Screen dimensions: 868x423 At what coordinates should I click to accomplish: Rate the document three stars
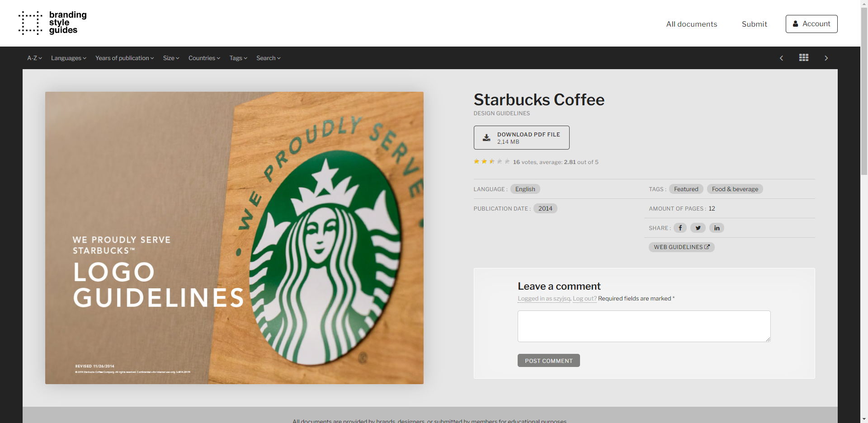tap(492, 161)
